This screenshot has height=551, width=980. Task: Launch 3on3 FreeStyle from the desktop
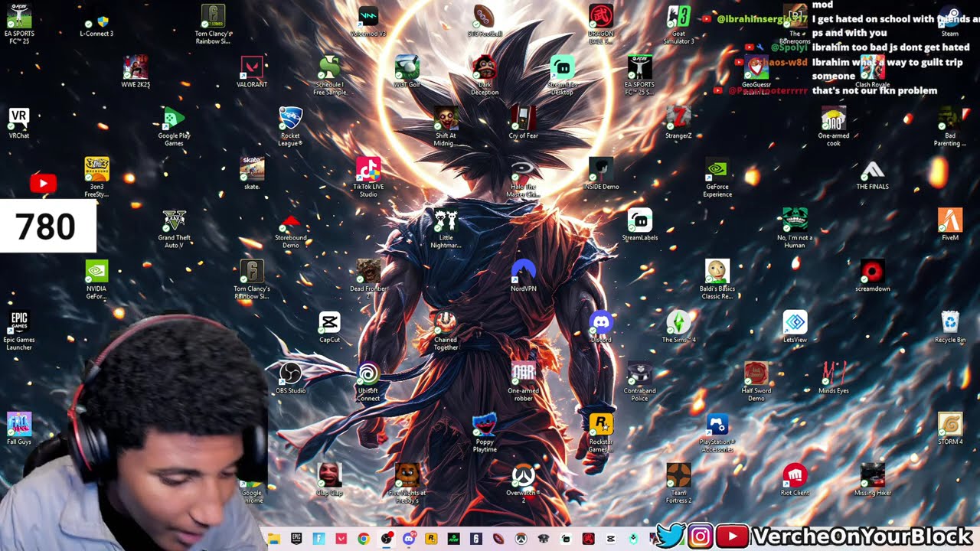96,178
